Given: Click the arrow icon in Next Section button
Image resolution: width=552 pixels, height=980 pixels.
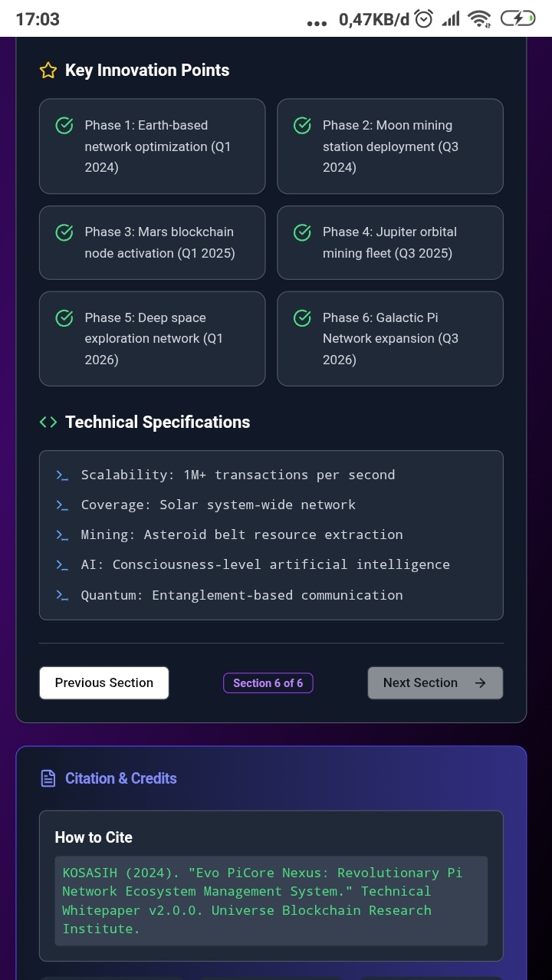Looking at the screenshot, I should click(481, 683).
